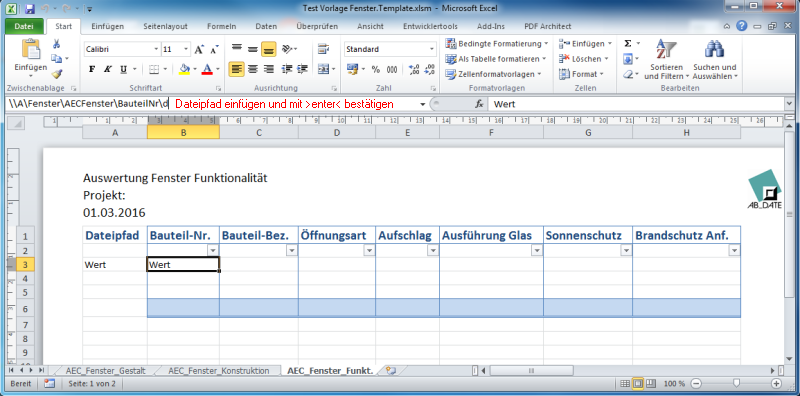Click Einfügen in the Zellen group

pos(585,44)
